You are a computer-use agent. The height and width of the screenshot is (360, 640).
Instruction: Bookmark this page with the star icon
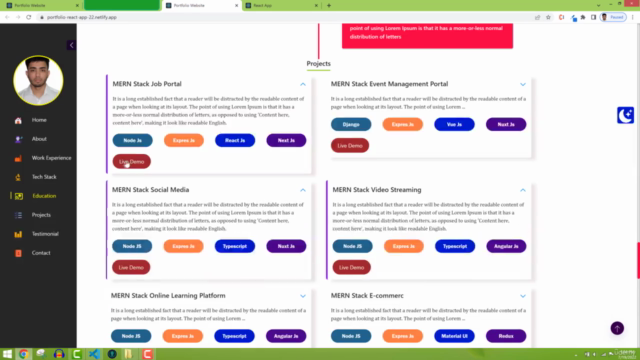(x=548, y=17)
